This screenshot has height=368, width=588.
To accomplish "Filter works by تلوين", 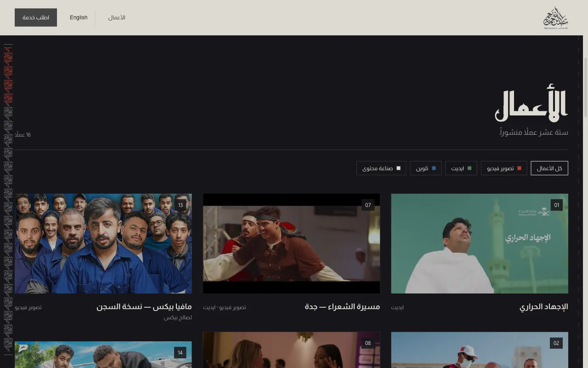I will pos(426,168).
